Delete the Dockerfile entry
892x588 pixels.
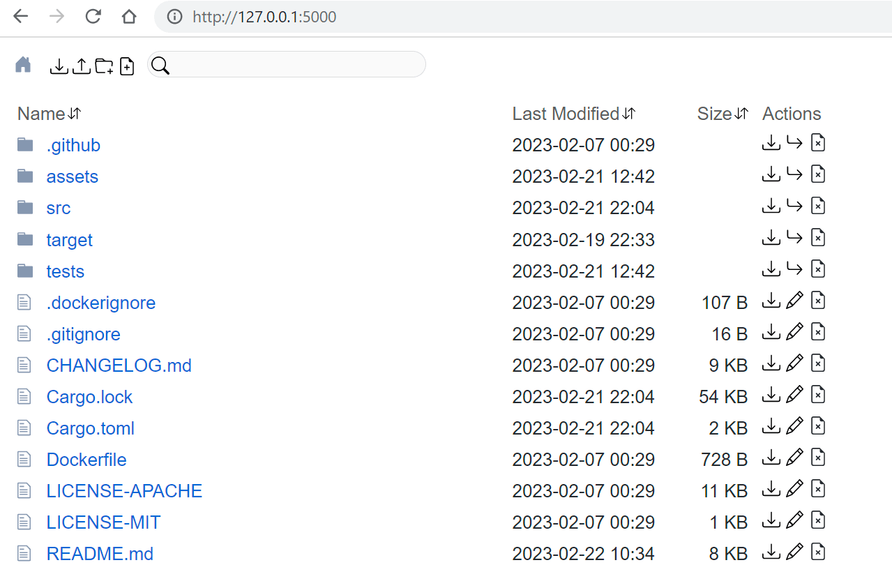[x=818, y=458]
